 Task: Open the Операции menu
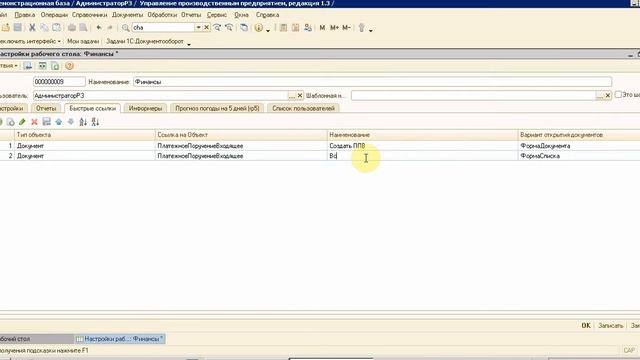pyautogui.click(x=54, y=15)
